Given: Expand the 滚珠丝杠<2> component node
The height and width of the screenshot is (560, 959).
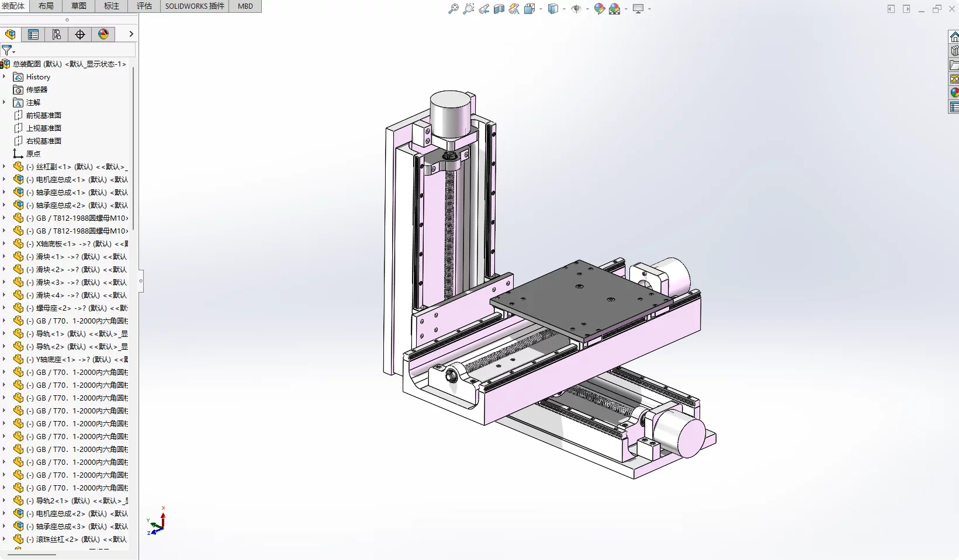Looking at the screenshot, I should point(4,539).
